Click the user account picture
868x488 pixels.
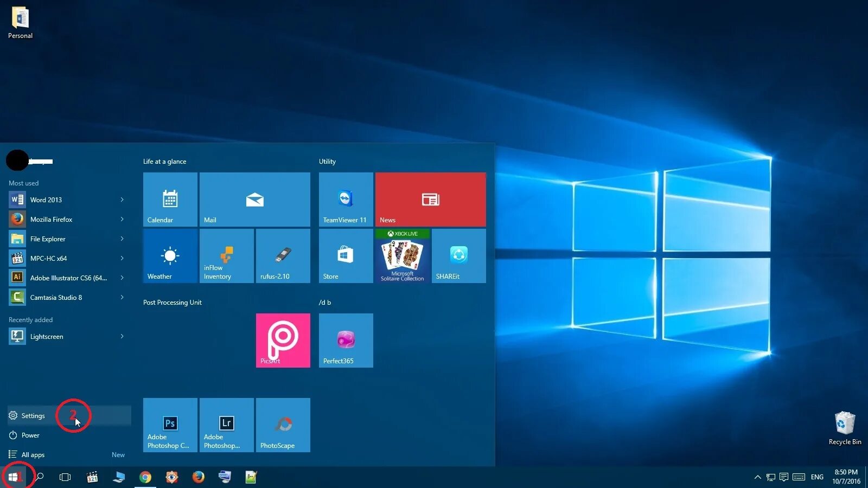coord(17,160)
